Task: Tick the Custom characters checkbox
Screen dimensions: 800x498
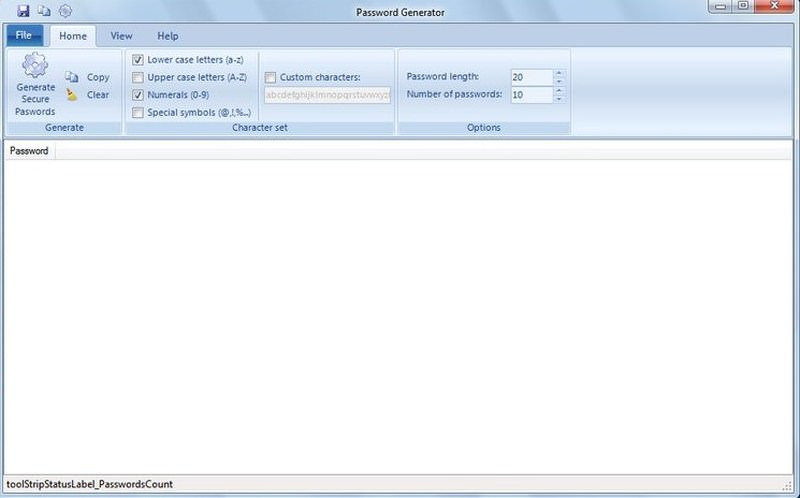Action: coord(270,78)
